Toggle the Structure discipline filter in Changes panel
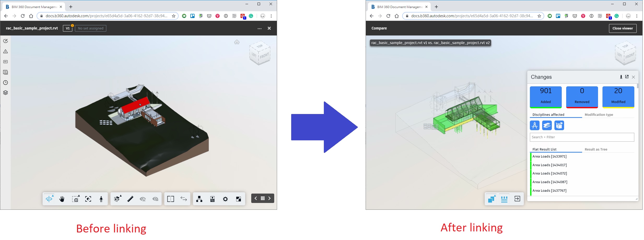The image size is (644, 240). pyautogui.click(x=547, y=125)
